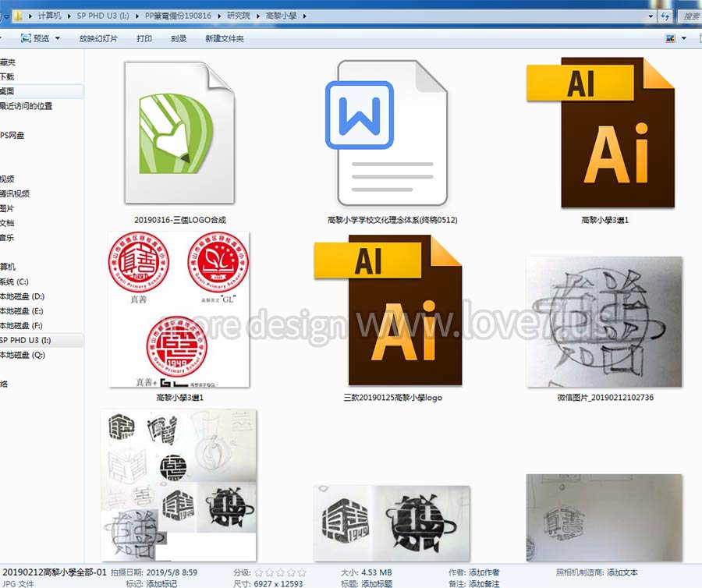
Task: Open 最近访问的位置 in the sidebar
Action: (x=26, y=105)
